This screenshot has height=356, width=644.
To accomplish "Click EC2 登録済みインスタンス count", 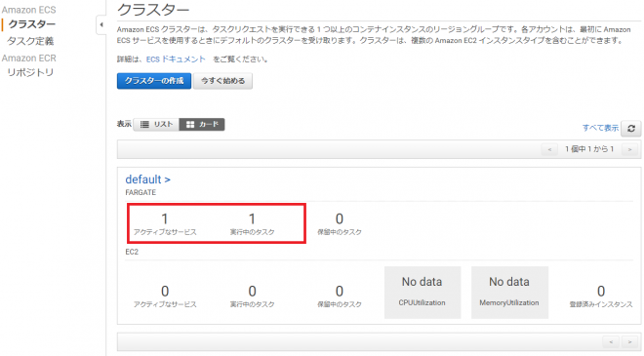I will point(601,291).
